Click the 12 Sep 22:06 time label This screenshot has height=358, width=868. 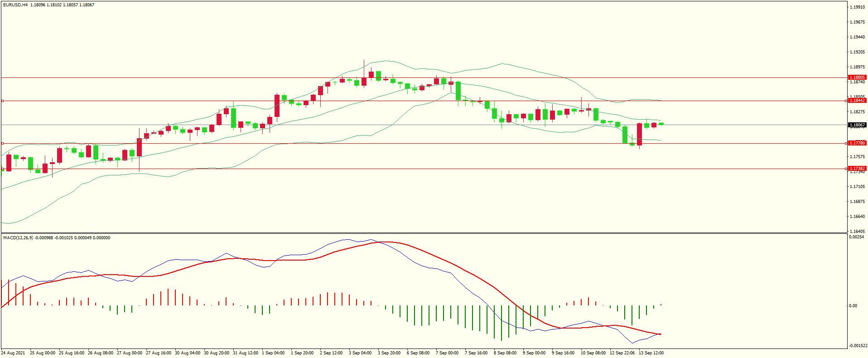click(x=622, y=353)
